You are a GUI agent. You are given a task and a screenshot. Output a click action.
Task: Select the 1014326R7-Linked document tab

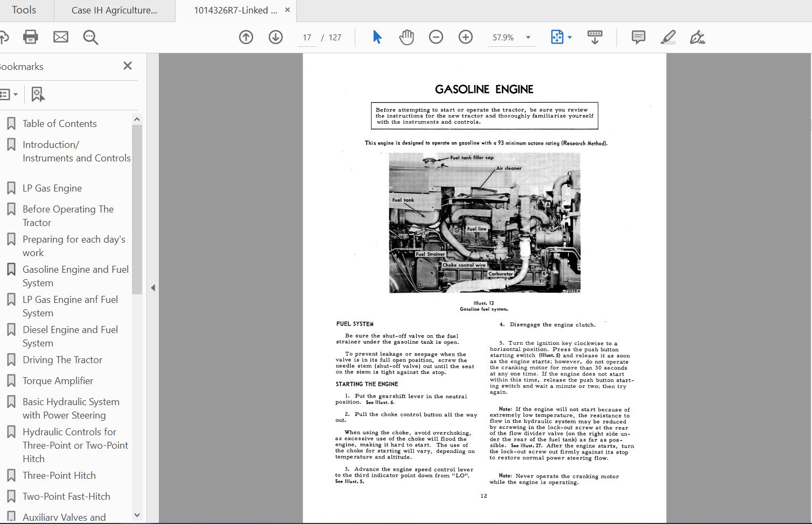coord(236,10)
